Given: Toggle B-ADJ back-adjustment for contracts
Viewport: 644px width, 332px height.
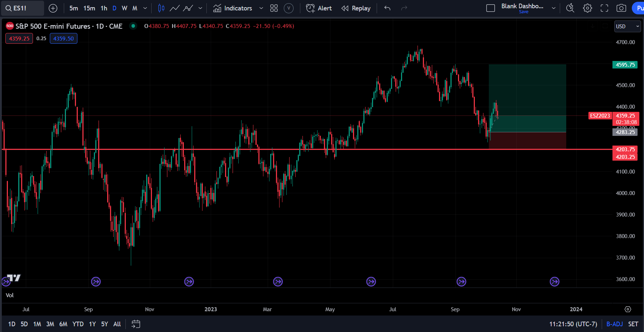Looking at the screenshot, I should (x=614, y=324).
